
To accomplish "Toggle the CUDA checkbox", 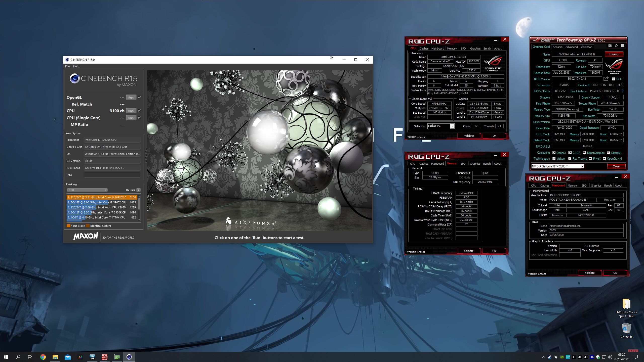I will coord(570,153).
